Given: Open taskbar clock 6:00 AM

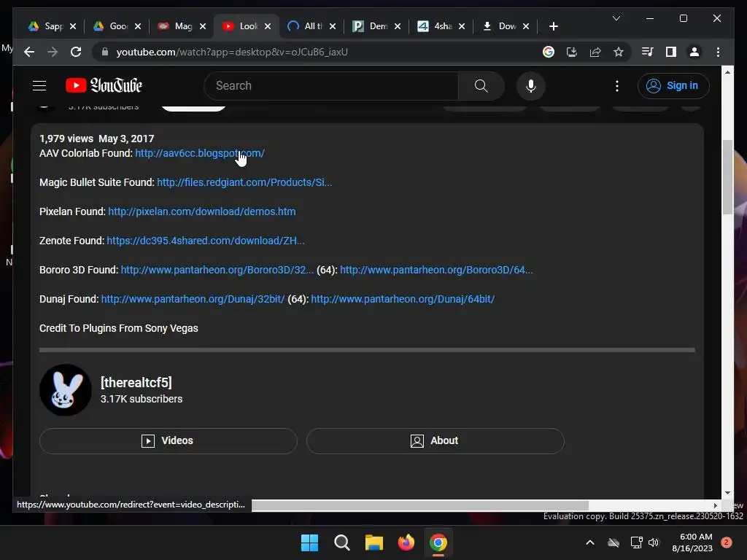Looking at the screenshot, I should (692, 542).
